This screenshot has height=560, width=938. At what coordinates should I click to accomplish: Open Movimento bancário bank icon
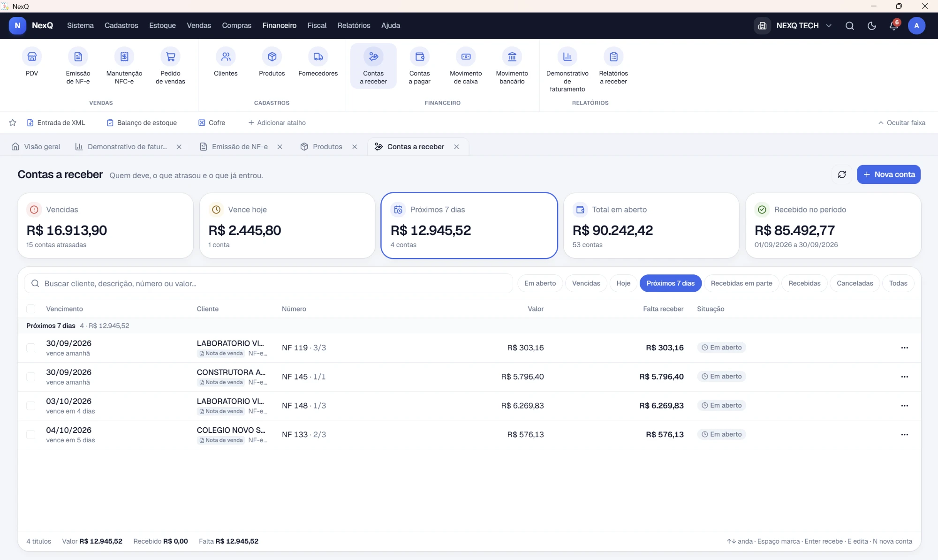click(x=512, y=66)
